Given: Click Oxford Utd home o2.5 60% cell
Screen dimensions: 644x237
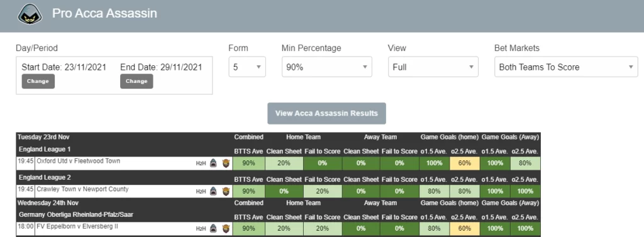Looking at the screenshot, I should pyautogui.click(x=464, y=163).
